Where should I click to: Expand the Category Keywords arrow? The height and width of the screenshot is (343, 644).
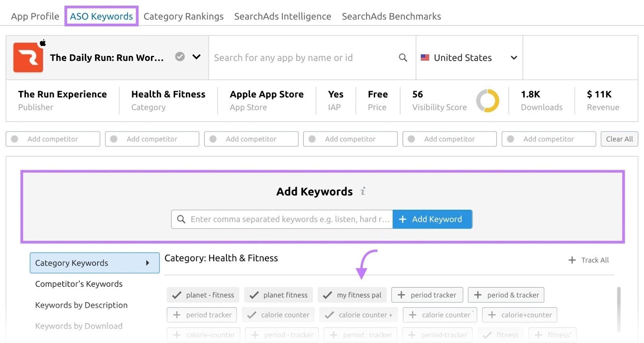click(147, 263)
